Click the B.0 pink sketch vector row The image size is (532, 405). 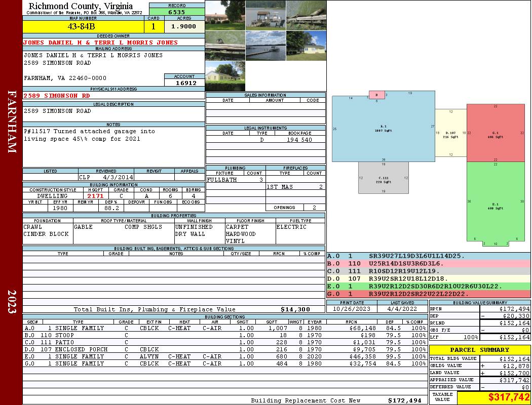pyautogui.click(x=428, y=264)
